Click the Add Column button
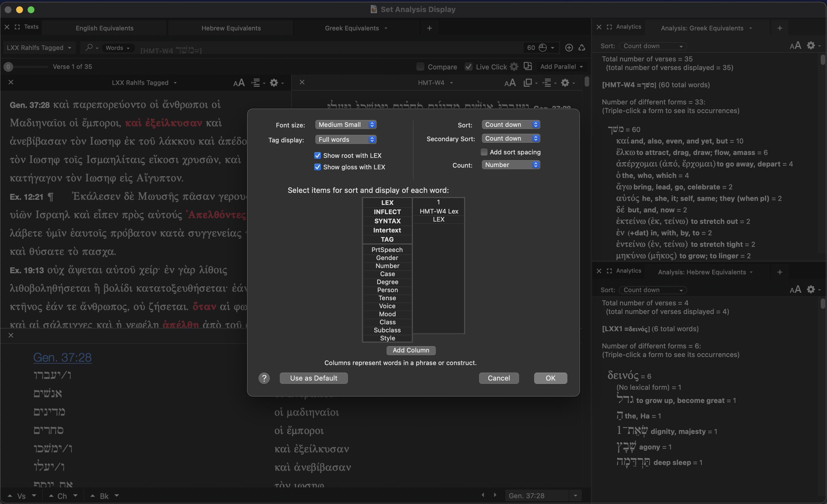The image size is (827, 504). (410, 350)
